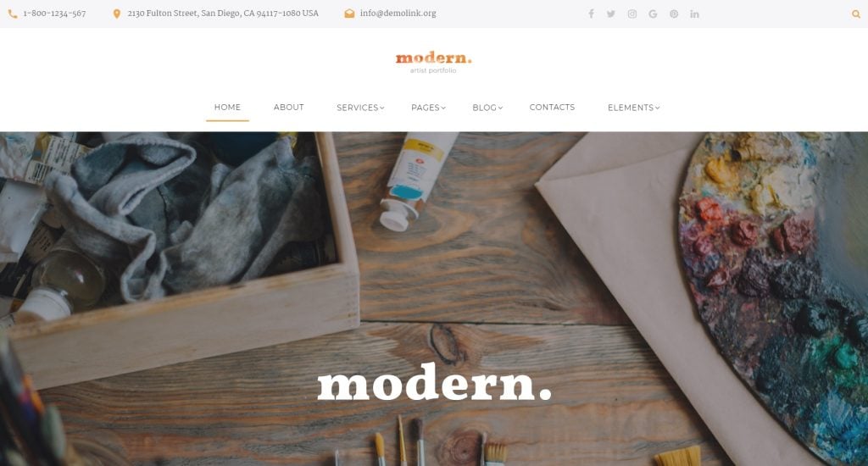Expand the Services dropdown menu
This screenshot has height=466, width=868.
(360, 108)
